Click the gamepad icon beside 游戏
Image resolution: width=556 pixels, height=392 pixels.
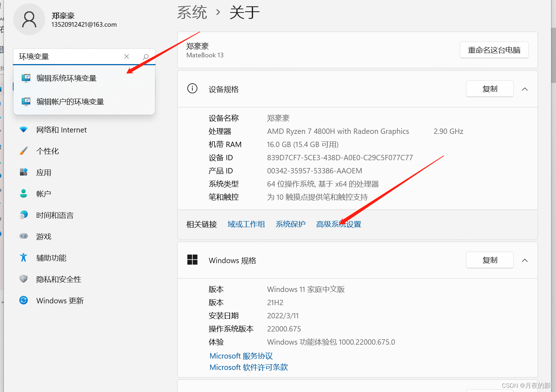24,236
